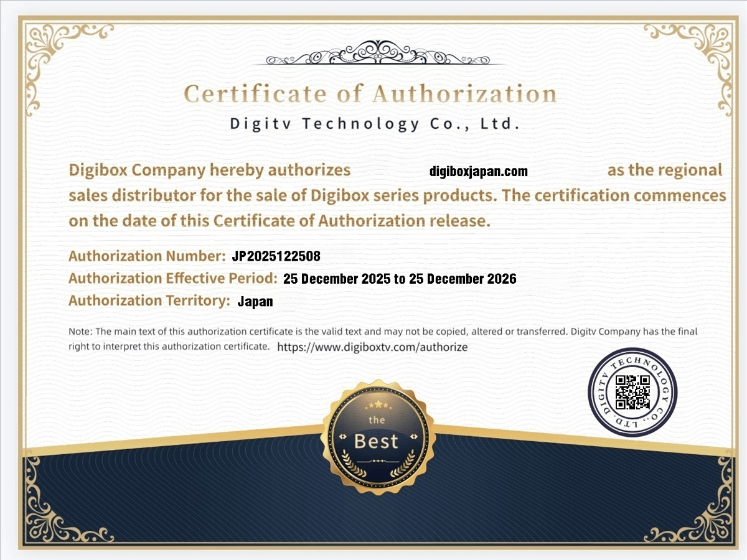This screenshot has width=747, height=560.
Task: Open the https://www.digiboxtv.com/authorize URL
Action: (372, 347)
